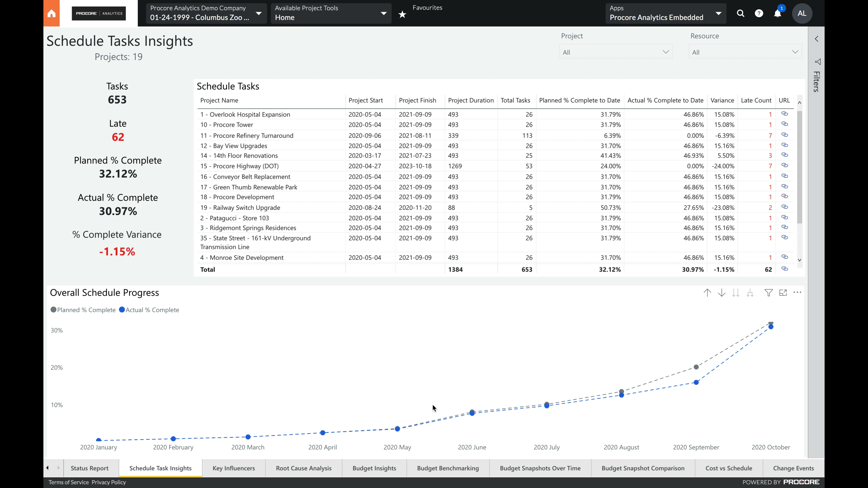Image resolution: width=868 pixels, height=488 pixels.
Task: Click the drill up arrow icon
Action: tap(707, 293)
